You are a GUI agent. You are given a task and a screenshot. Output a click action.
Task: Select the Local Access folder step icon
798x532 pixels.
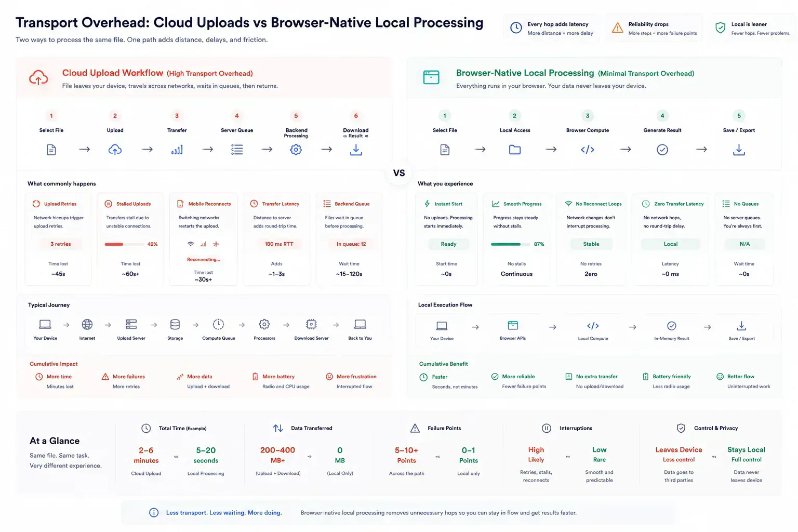coord(515,150)
